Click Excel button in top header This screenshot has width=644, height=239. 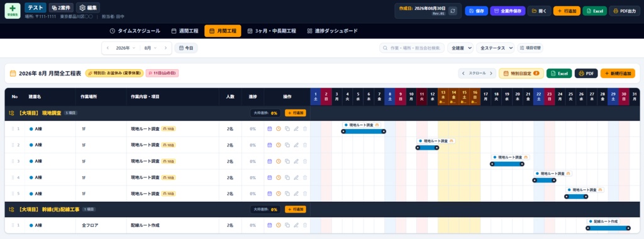[x=595, y=11]
